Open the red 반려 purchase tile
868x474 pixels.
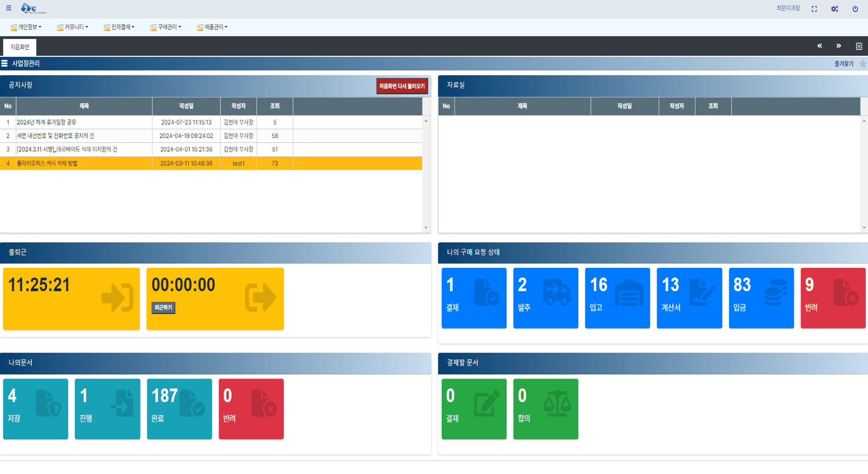(x=833, y=298)
